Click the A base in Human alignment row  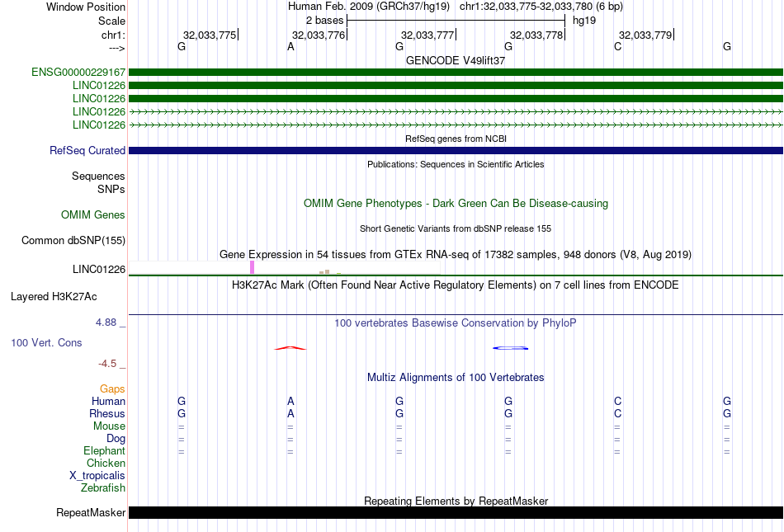point(290,401)
